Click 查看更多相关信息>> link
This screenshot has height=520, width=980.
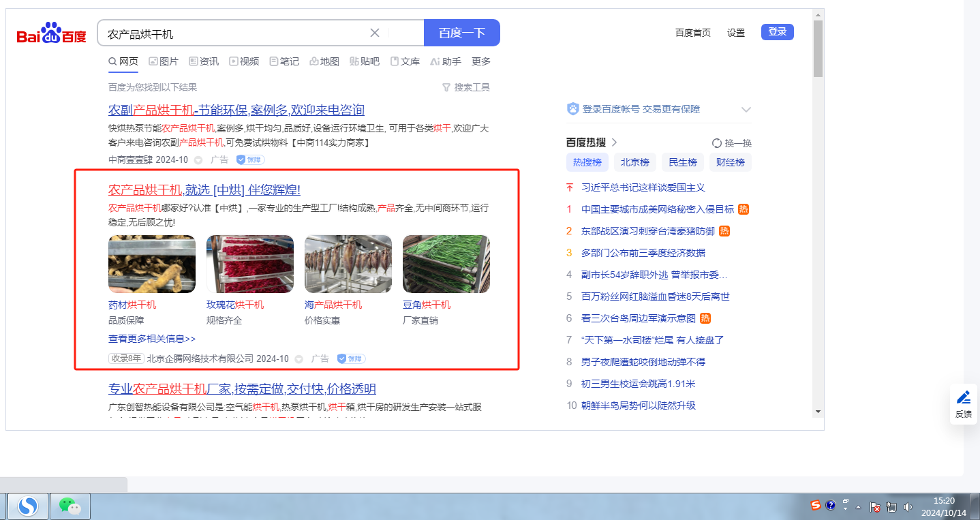[x=152, y=339]
